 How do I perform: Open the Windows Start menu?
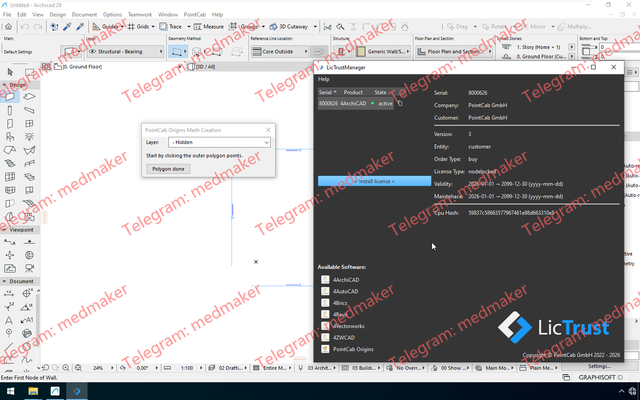point(11,391)
